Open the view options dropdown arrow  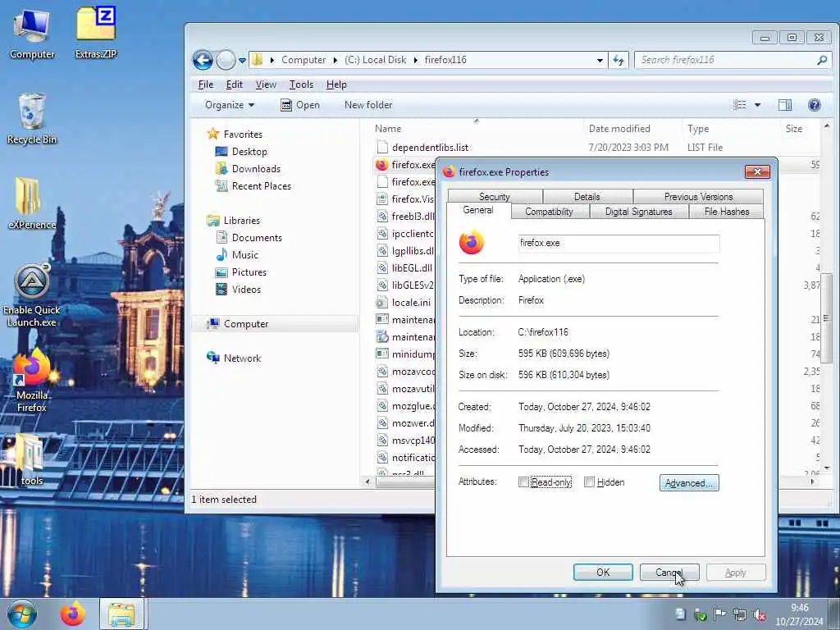[757, 105]
